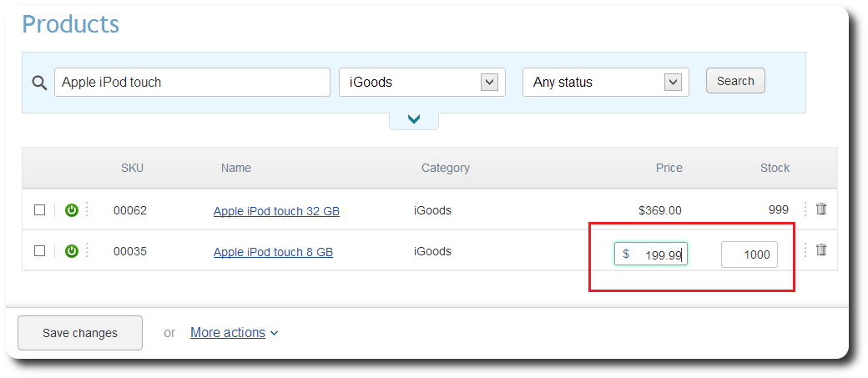
Task: Select checkbox for Apple iPod touch 32 GB
Action: tap(39, 210)
